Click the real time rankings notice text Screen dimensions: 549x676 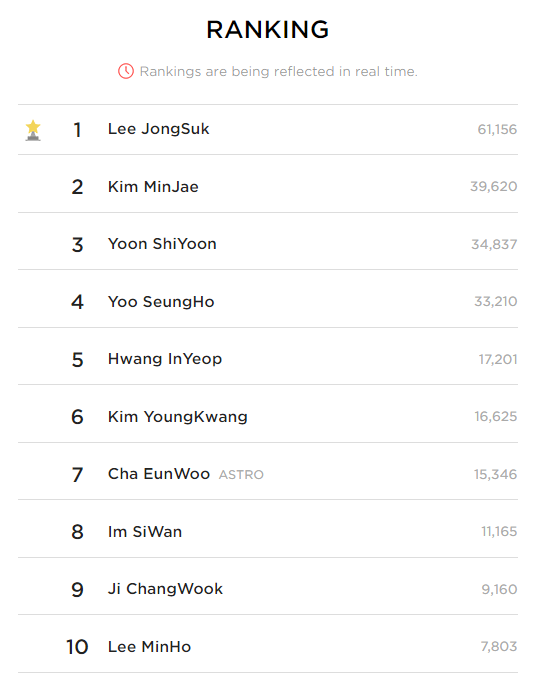279,71
